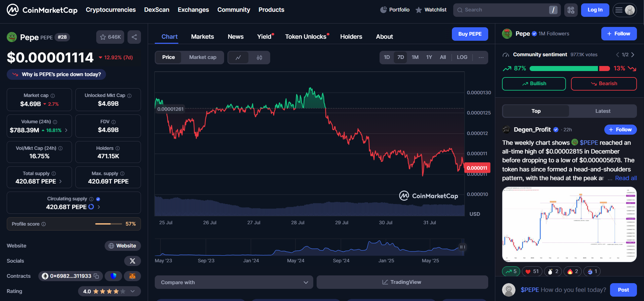Switch to the Holders tab
The image size is (644, 301).
point(351,37)
